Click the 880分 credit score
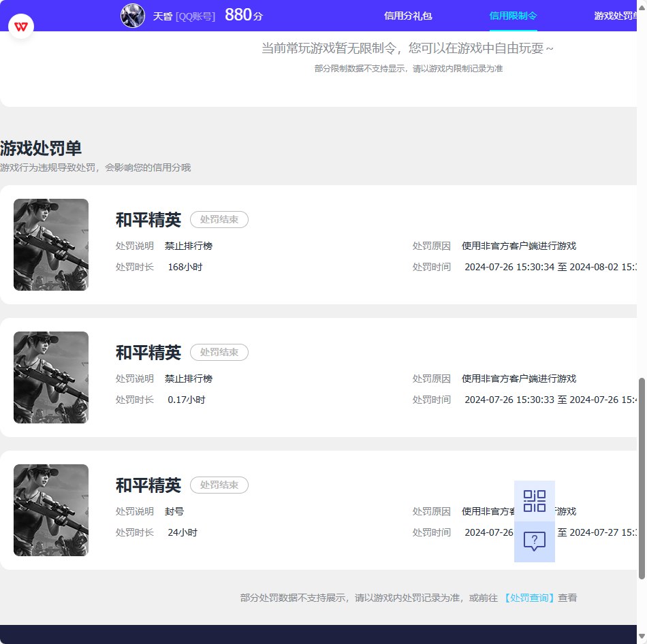Image resolution: width=647 pixels, height=644 pixels. coord(243,15)
